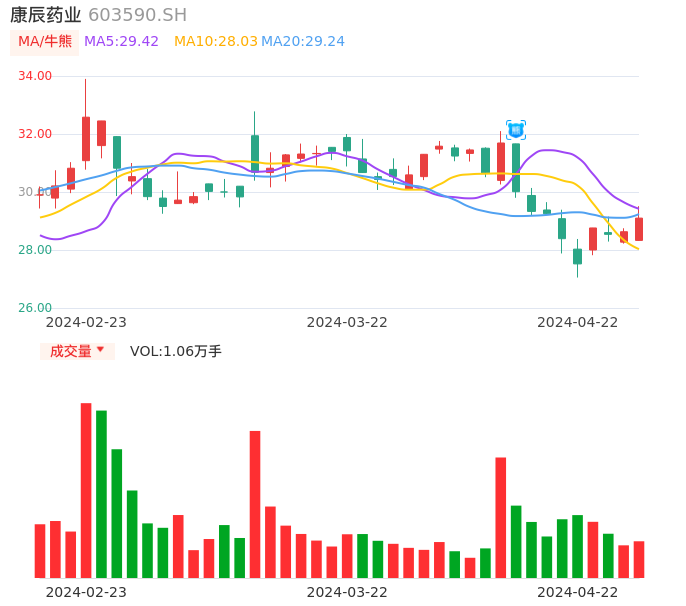The height and width of the screenshot is (606, 686).
Task: Click the 34.00 price axis label
Action: tap(35, 76)
